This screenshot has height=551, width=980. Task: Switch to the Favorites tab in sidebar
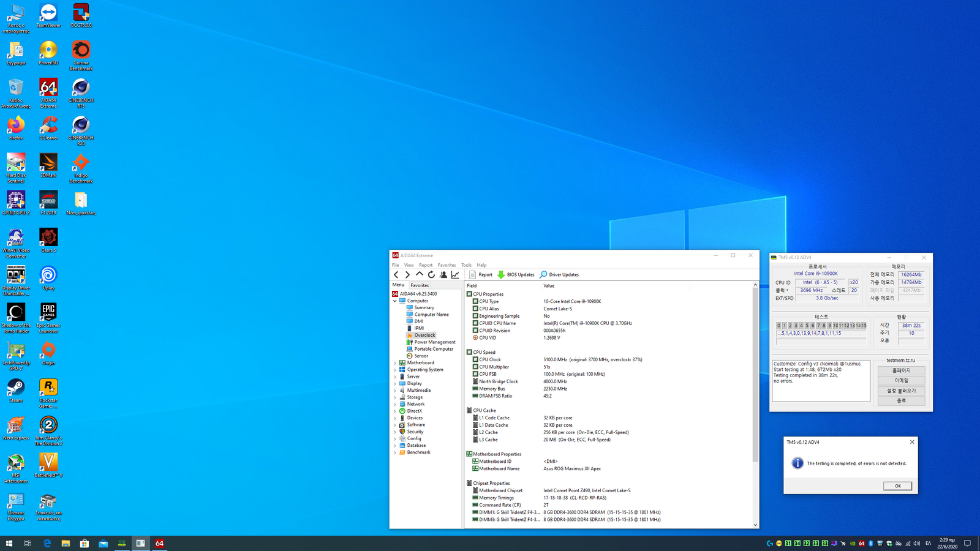pos(420,285)
